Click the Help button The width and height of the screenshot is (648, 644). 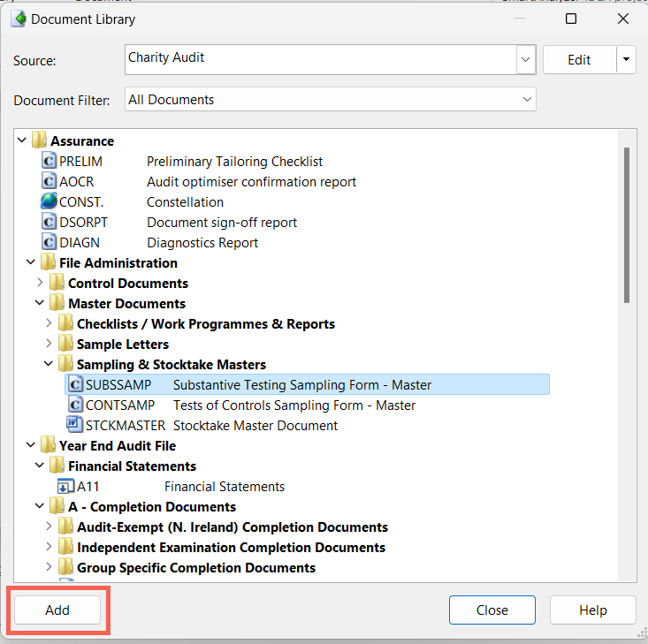[592, 610]
